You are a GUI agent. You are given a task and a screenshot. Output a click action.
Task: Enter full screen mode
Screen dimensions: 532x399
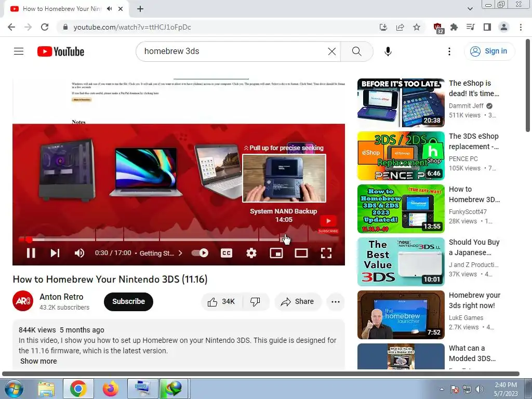coord(326,253)
